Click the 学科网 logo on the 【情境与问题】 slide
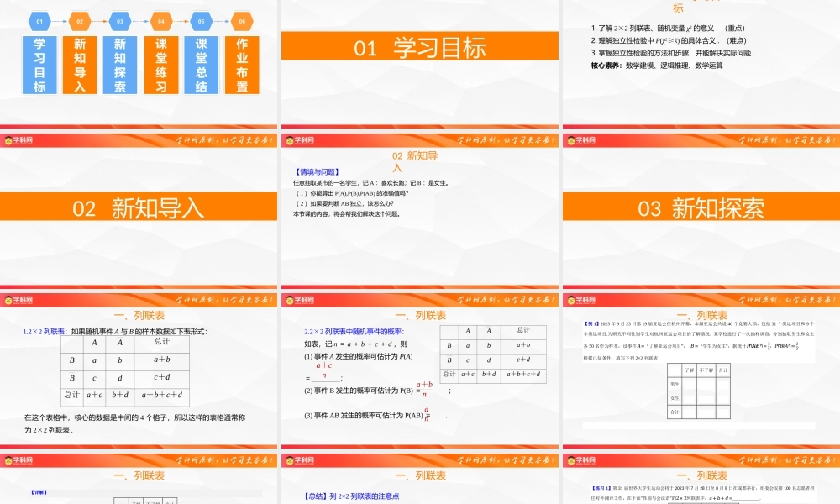This screenshot has height=504, width=840. (300, 140)
